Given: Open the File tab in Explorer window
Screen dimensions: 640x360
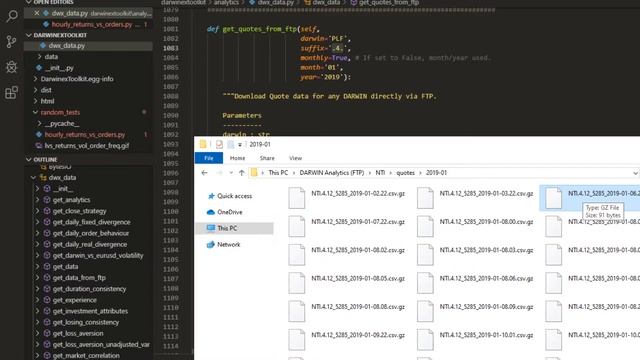Looking at the screenshot, I should pyautogui.click(x=209, y=158).
